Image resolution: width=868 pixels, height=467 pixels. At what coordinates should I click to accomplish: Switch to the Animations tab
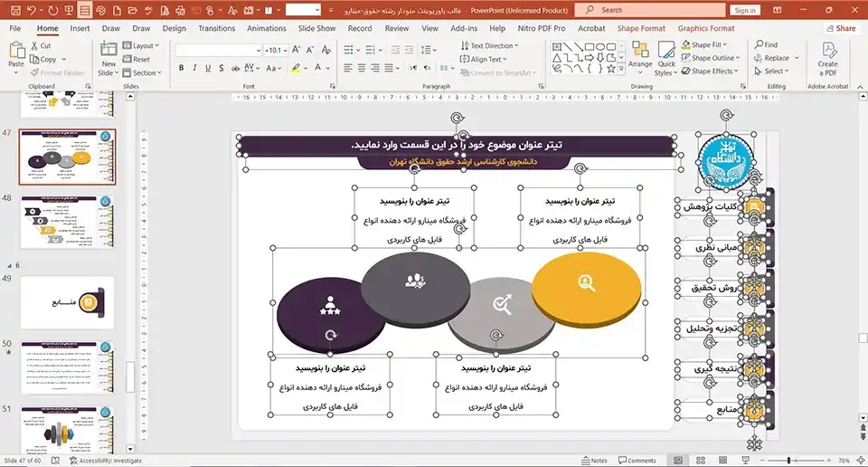[x=266, y=28]
